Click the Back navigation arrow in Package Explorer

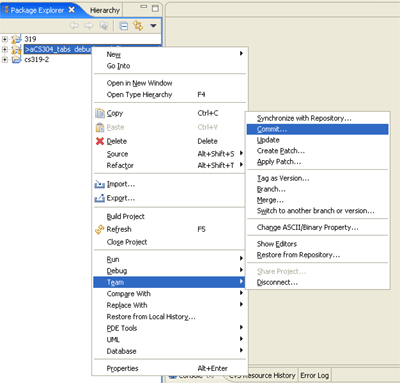tap(74, 26)
